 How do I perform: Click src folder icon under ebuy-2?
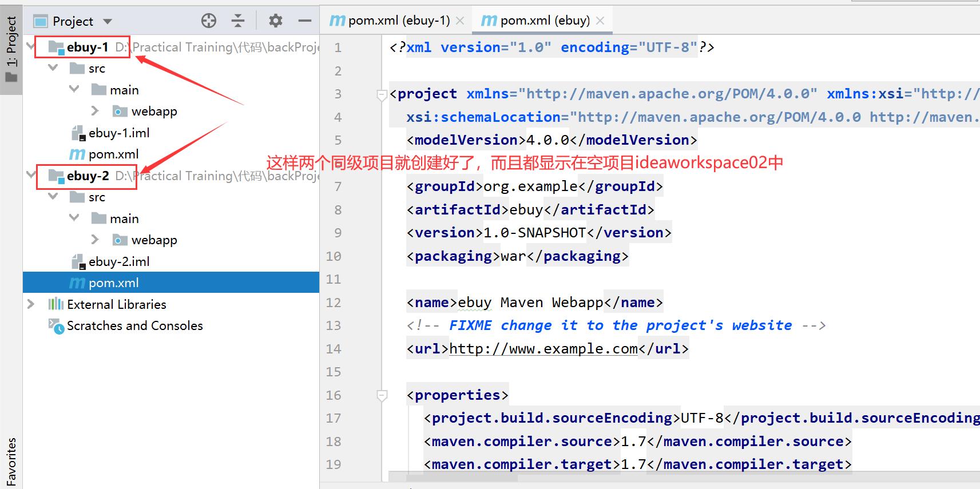coord(77,197)
